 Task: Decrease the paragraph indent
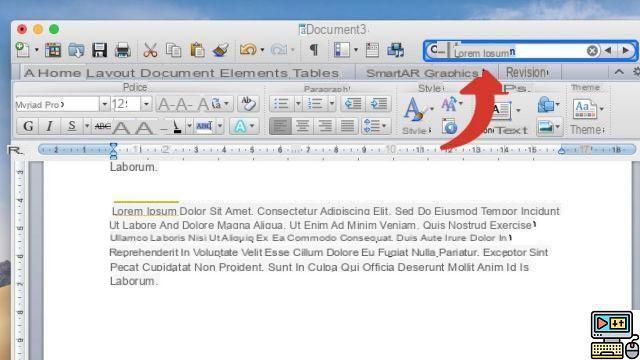coord(353,104)
